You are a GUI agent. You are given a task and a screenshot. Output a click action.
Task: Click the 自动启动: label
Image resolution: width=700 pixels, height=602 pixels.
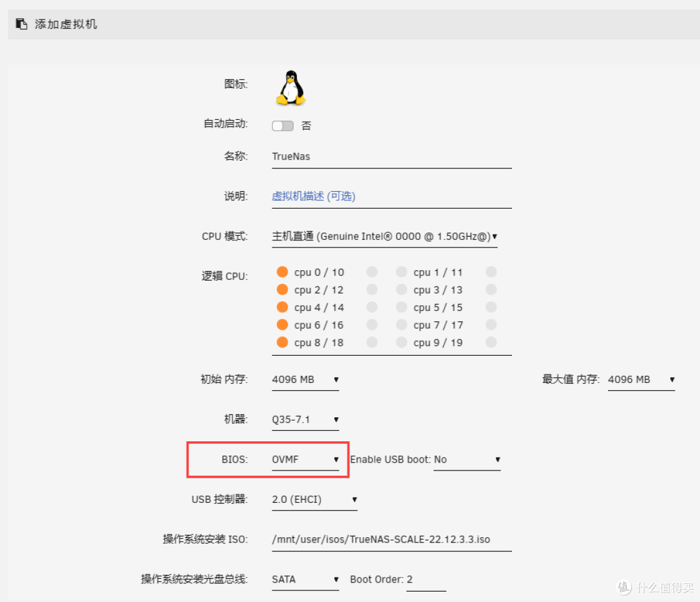[226, 124]
